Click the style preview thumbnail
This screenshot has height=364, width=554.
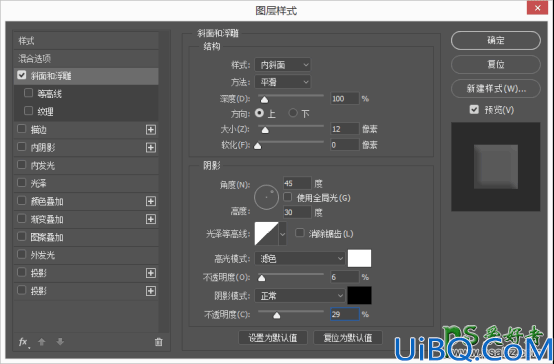coord(496,167)
